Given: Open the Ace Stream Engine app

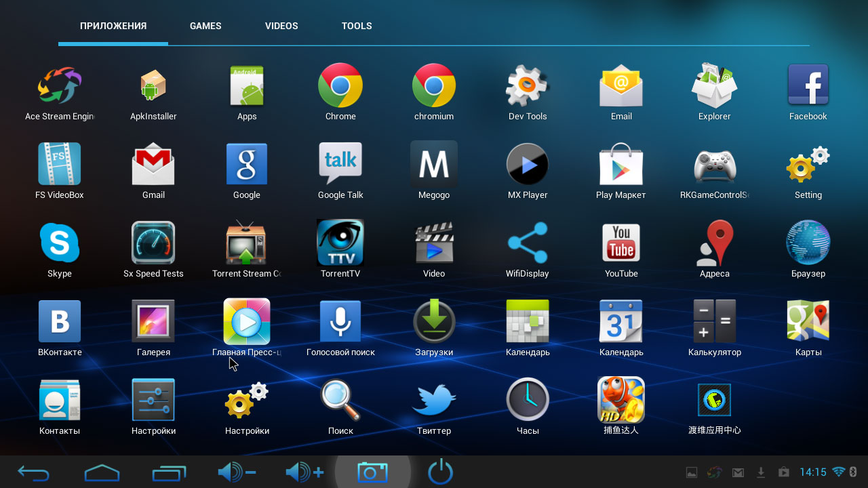Looking at the screenshot, I should (x=60, y=85).
